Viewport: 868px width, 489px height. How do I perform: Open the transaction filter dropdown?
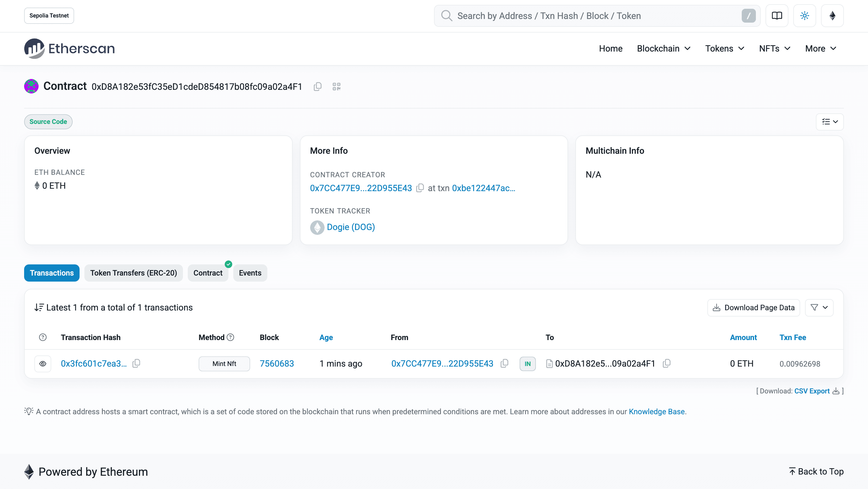click(819, 308)
